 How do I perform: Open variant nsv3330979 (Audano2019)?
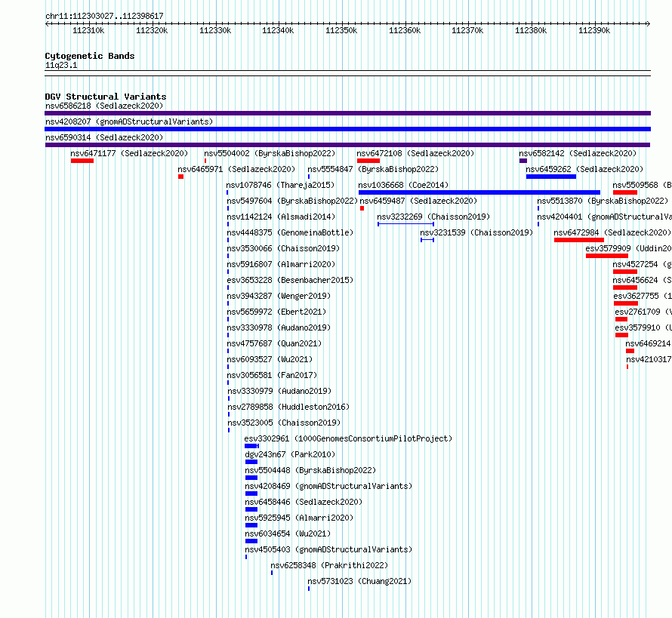(x=279, y=391)
